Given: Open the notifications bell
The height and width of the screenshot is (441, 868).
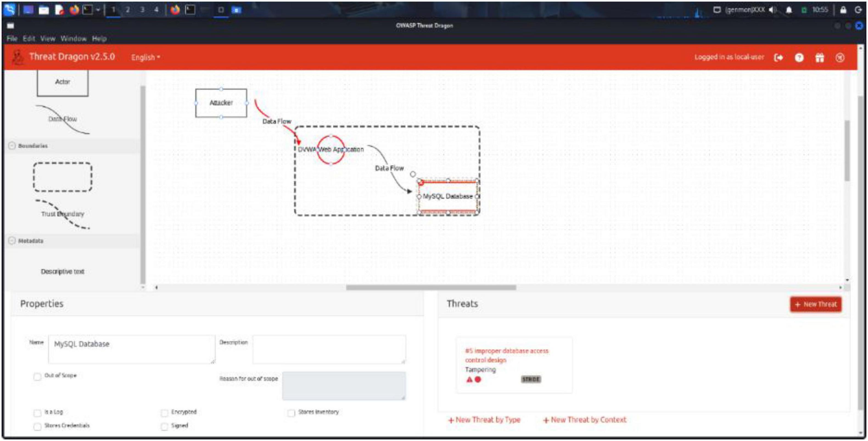Looking at the screenshot, I should coord(789,10).
